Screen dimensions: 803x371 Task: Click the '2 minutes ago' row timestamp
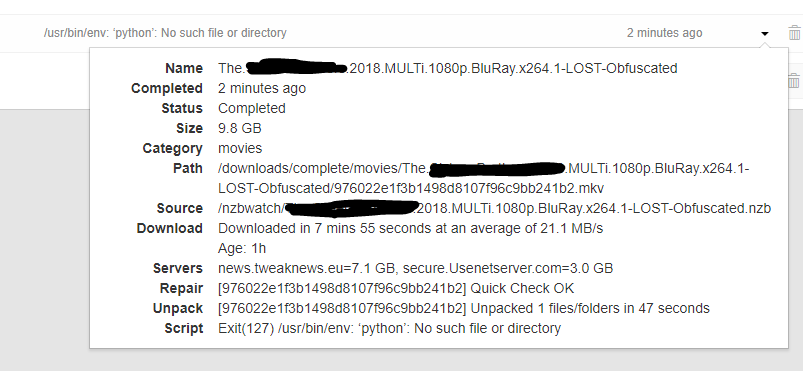(x=664, y=33)
